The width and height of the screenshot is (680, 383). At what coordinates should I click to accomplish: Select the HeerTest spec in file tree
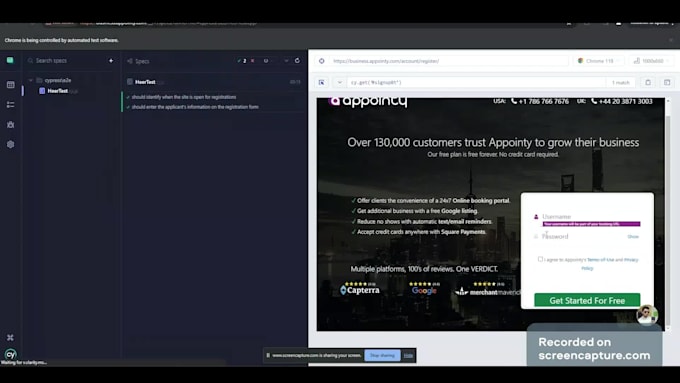(59, 91)
